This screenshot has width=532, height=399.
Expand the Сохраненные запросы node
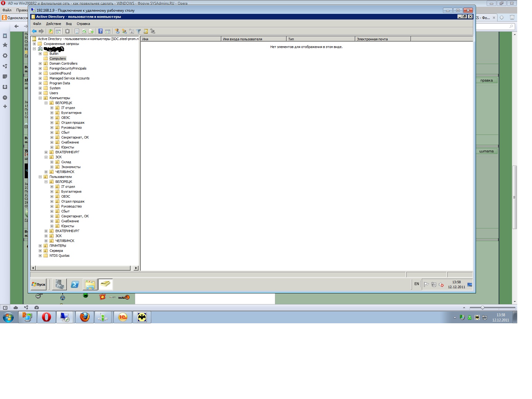34,44
